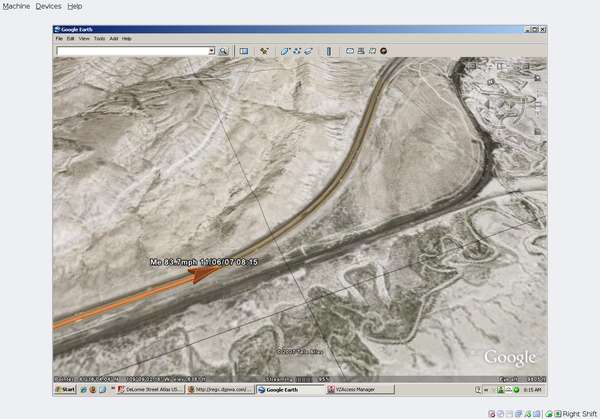The width and height of the screenshot is (600, 419).
Task: Open the Tools menu
Action: [x=99, y=39]
